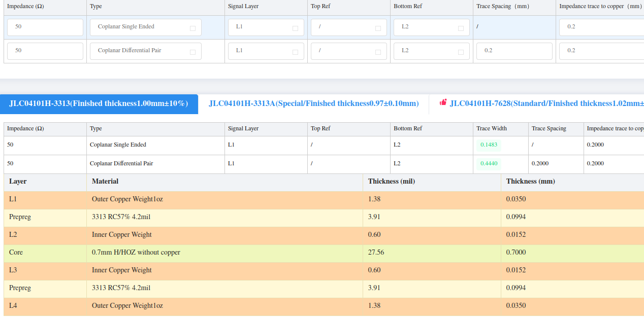Click the thumbs-up icon beside JLC04101H-7628
644x317 pixels.
(443, 102)
